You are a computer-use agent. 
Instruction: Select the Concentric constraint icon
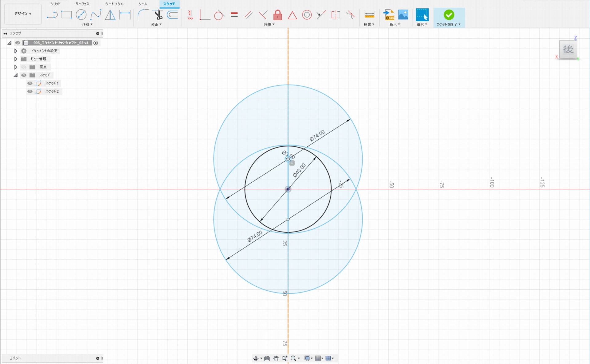(x=307, y=15)
